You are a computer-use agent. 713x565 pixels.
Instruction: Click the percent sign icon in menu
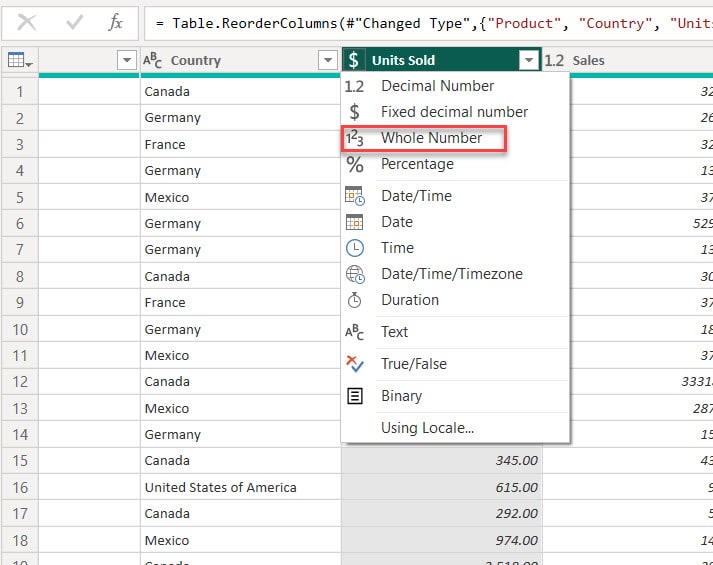click(x=355, y=164)
